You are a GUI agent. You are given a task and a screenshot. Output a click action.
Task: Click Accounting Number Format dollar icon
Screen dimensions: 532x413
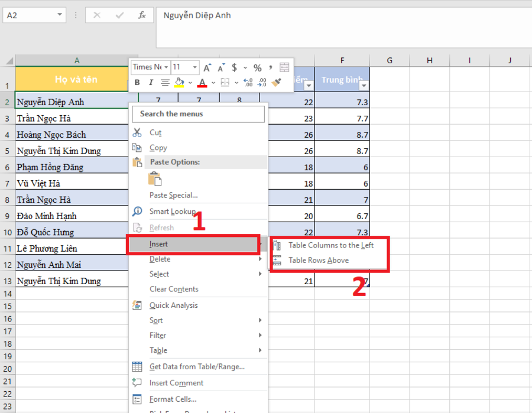click(234, 67)
